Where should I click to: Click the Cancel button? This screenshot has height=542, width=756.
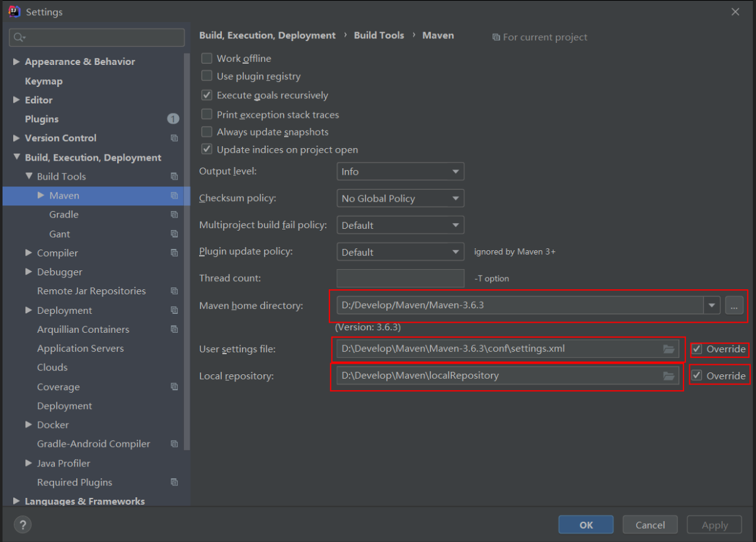(650, 524)
